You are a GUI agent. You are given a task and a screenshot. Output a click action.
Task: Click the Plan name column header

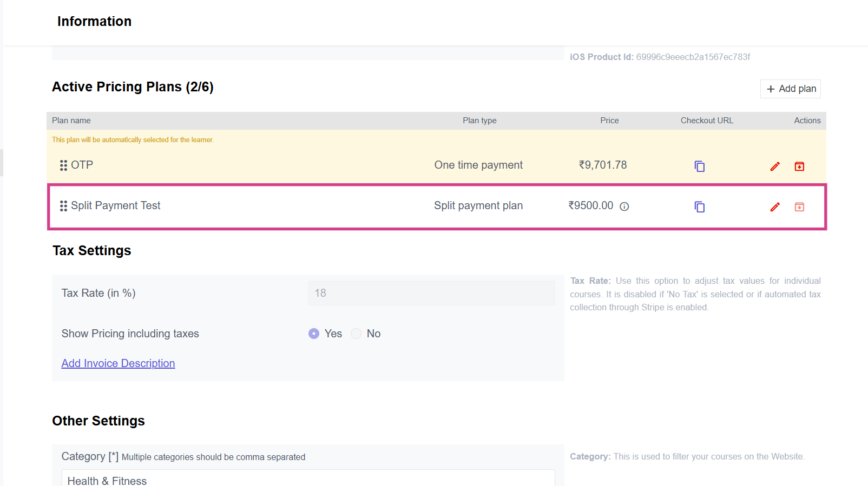[x=71, y=121]
